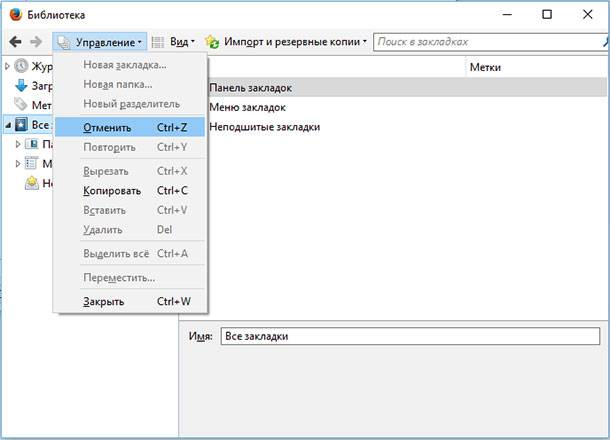Click the back arrow icon
Screen dimensions: 610x440
[x=16, y=42]
